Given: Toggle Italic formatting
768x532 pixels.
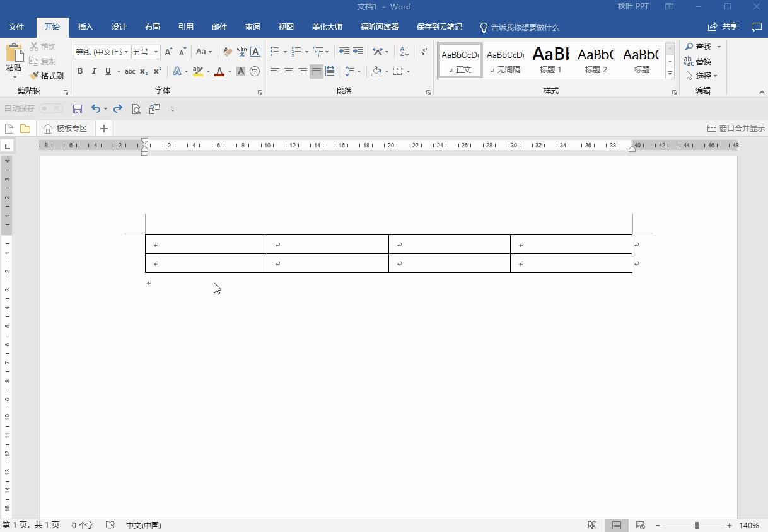Looking at the screenshot, I should click(94, 71).
